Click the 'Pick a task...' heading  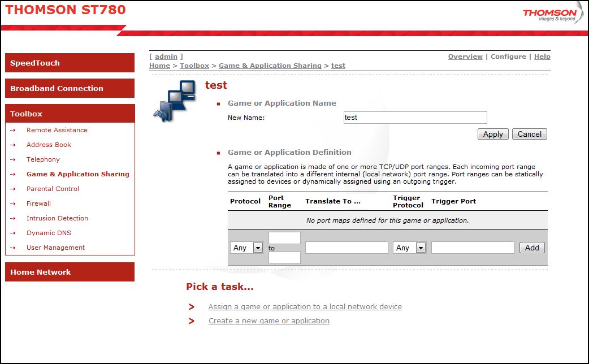pos(220,287)
